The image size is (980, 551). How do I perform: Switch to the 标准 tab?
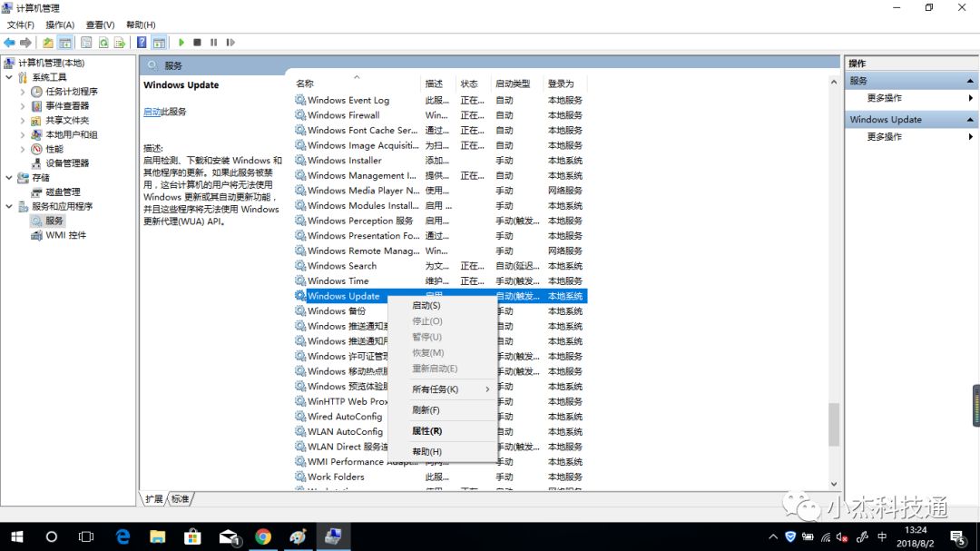point(180,498)
